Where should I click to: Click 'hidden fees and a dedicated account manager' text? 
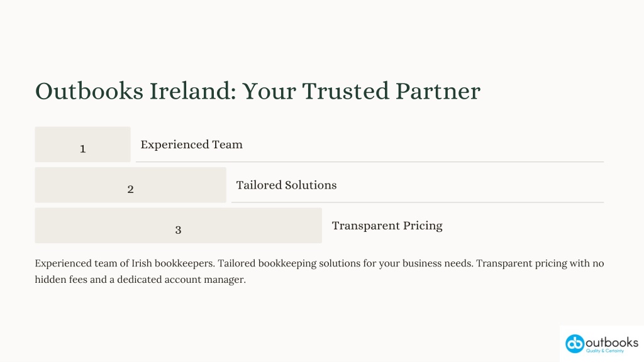[x=140, y=280]
